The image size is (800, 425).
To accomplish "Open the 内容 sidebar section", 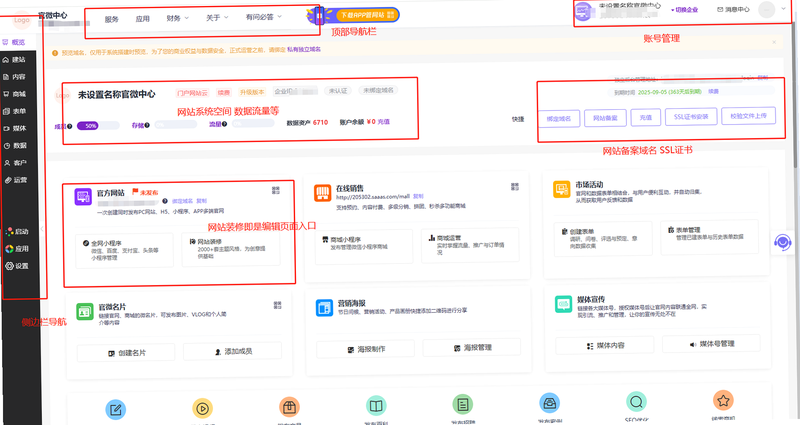I will click(x=14, y=77).
